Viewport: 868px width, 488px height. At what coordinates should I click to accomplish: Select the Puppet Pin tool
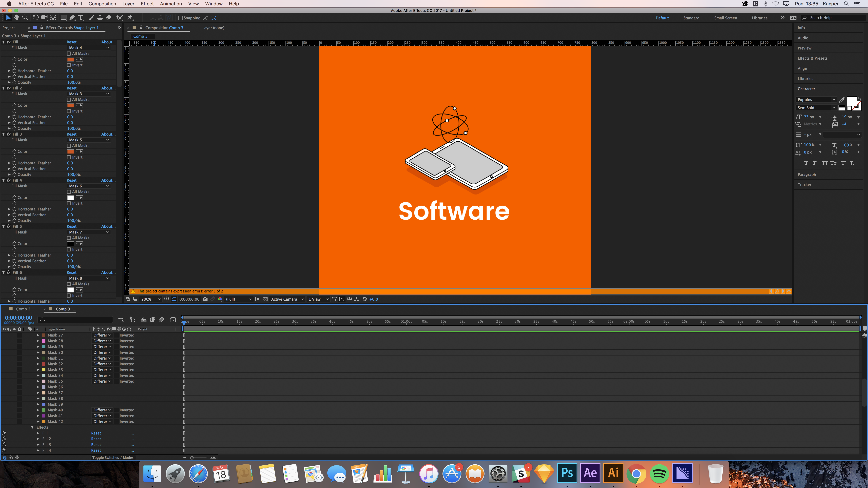click(x=130, y=17)
